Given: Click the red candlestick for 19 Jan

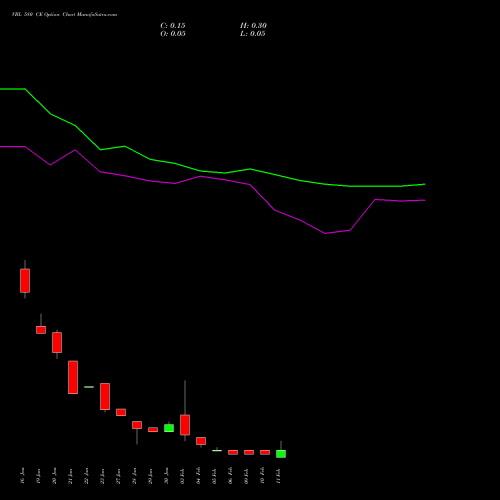Looking at the screenshot, I should pos(41,330).
